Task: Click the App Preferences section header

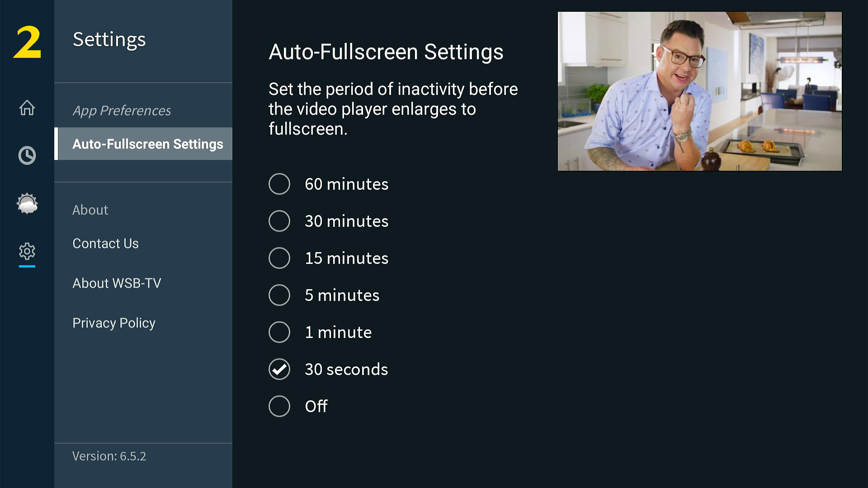Action: (x=122, y=111)
